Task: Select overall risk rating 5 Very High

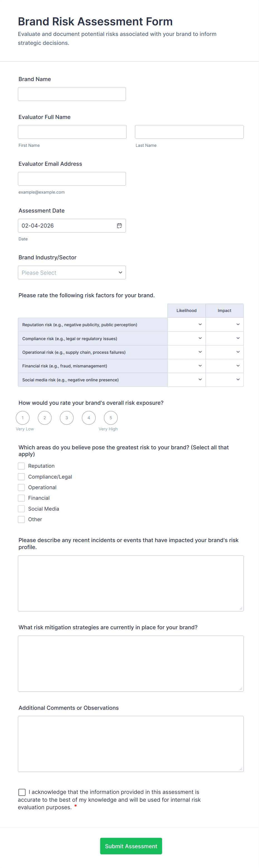Action: 111,418
